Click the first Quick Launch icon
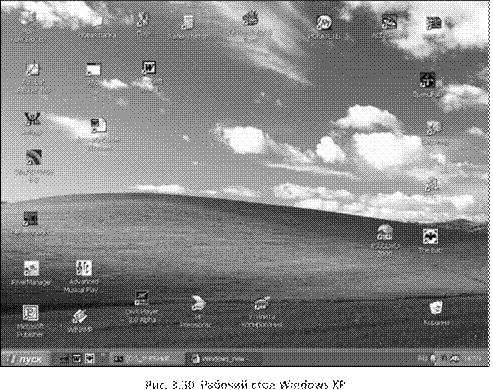 tap(64, 359)
